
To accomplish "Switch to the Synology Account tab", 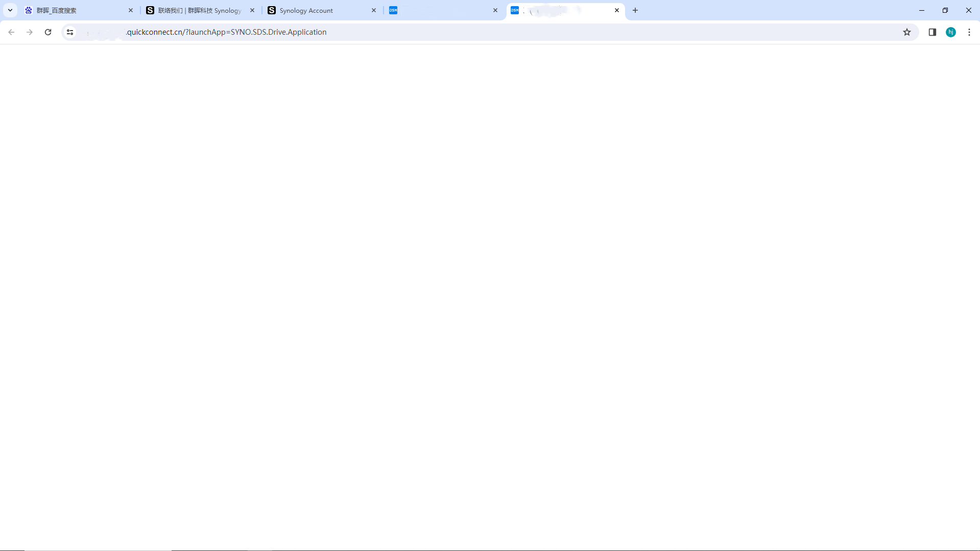I will click(317, 10).
